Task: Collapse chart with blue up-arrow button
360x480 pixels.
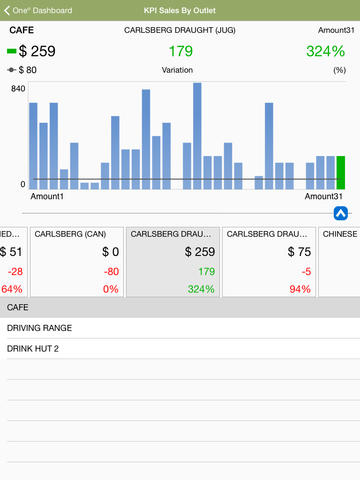Action: tap(341, 213)
